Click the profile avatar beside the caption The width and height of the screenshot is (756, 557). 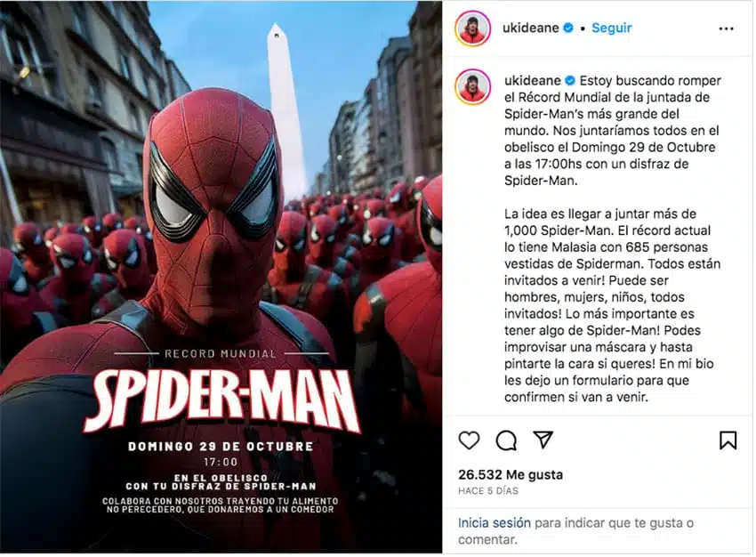click(x=473, y=87)
